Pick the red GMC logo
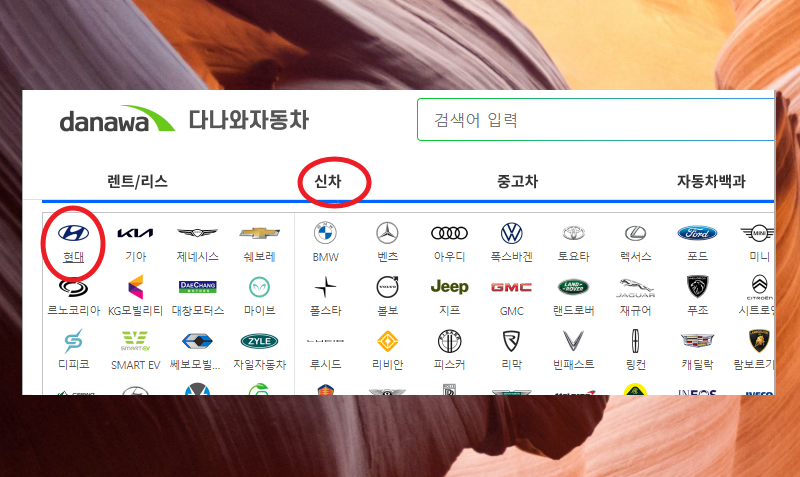Viewport: 800px width, 477px height. (x=511, y=287)
